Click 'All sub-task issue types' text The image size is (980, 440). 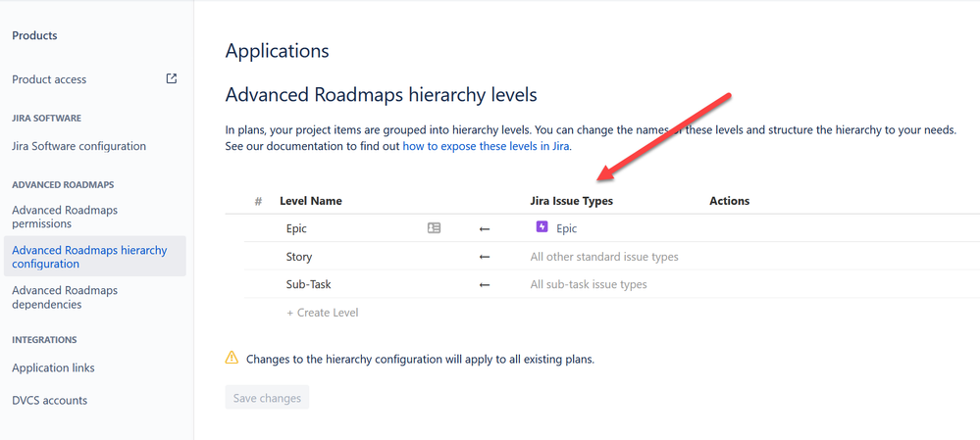(589, 284)
